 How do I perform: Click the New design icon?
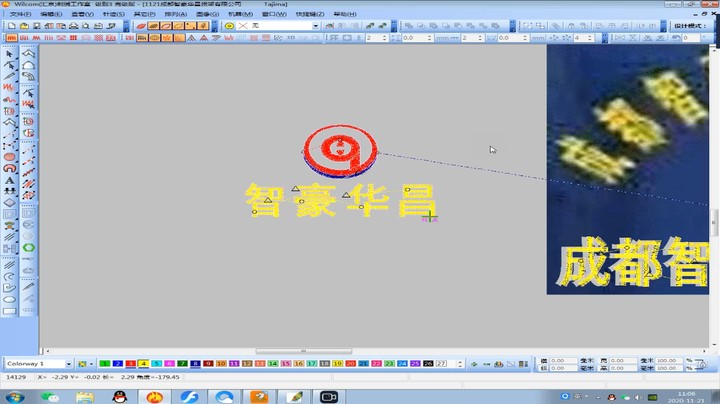pyautogui.click(x=11, y=26)
